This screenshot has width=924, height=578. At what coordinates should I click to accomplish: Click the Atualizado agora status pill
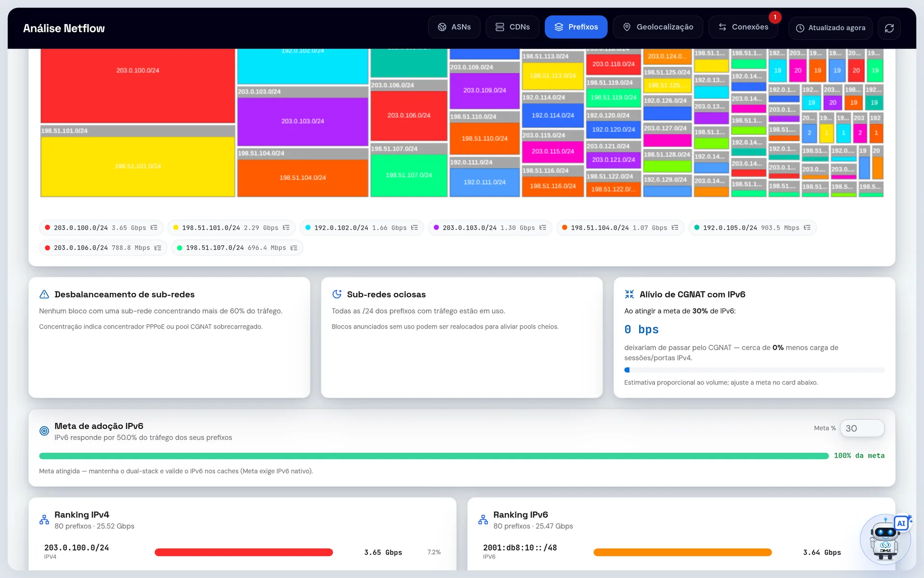830,28
